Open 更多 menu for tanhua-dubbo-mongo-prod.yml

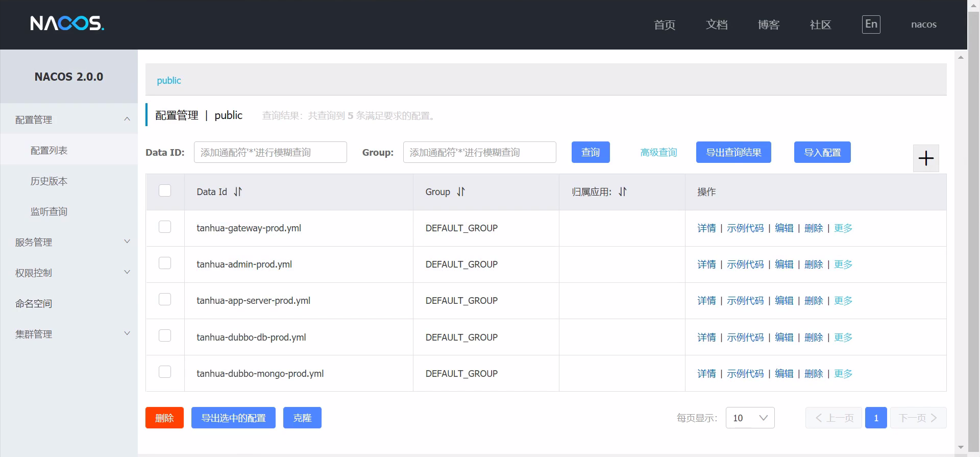(843, 374)
